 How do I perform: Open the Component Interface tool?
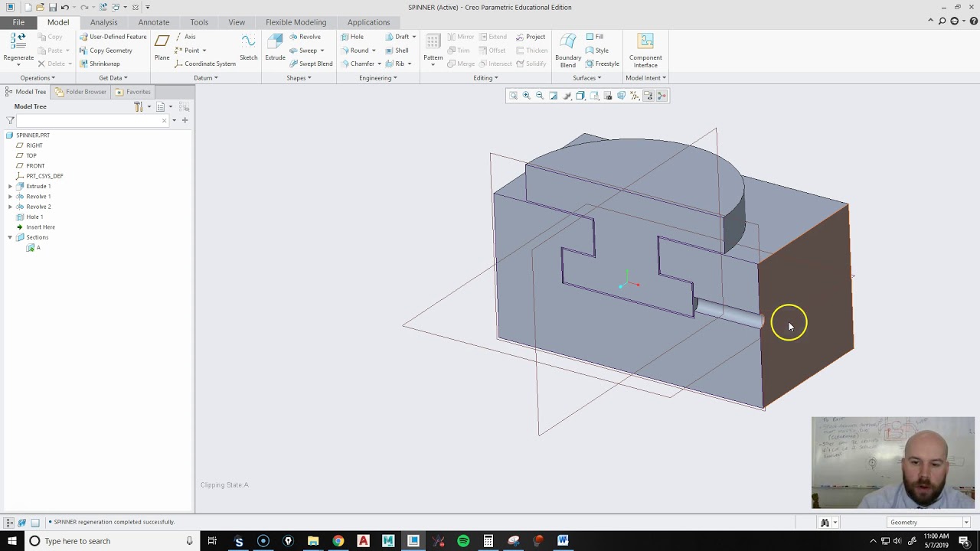645,51
